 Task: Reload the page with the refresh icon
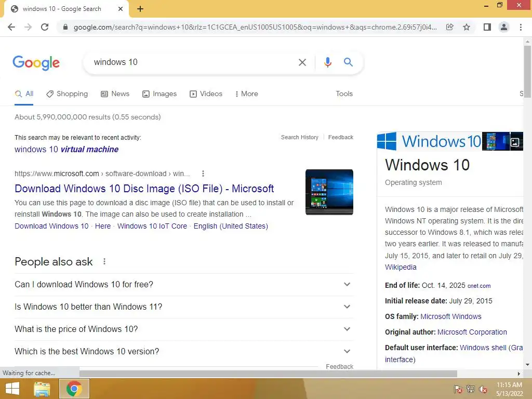[x=45, y=27]
